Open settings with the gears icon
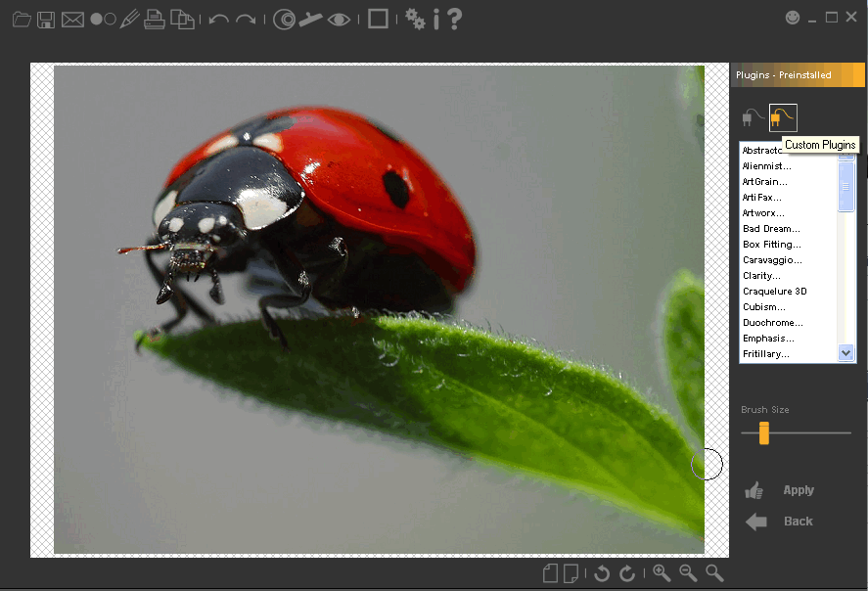The width and height of the screenshot is (868, 591). 415,19
